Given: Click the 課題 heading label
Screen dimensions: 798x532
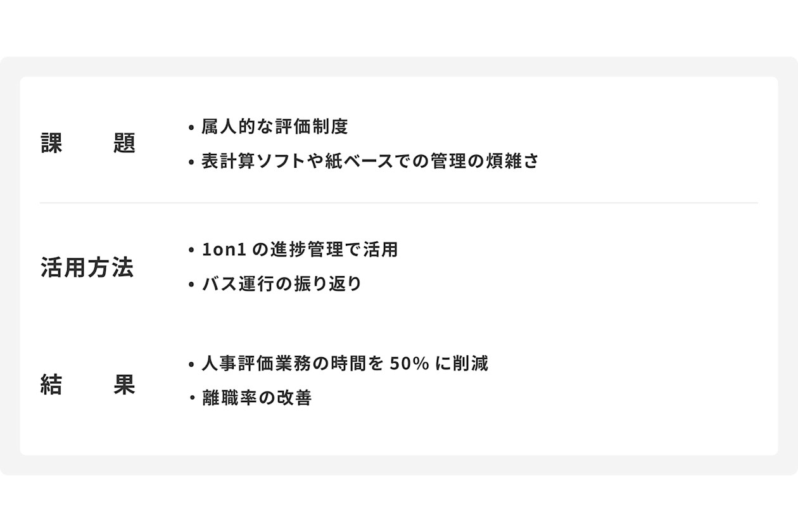Looking at the screenshot, I should 88,144.
